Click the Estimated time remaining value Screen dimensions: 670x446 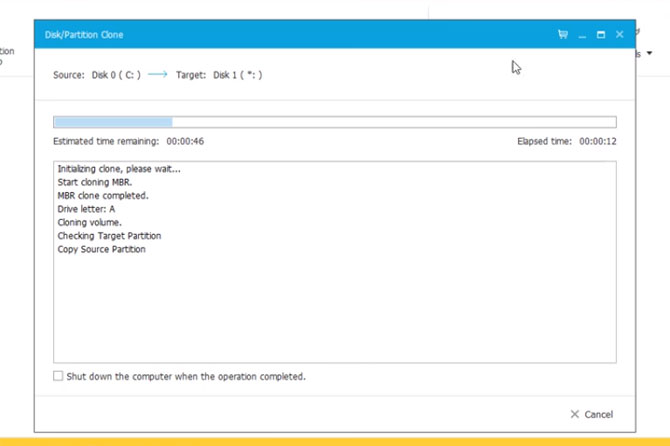coord(185,142)
